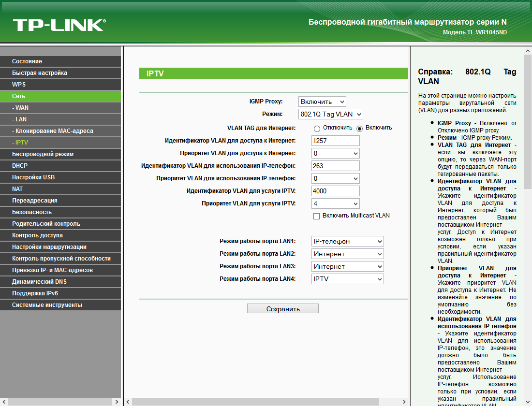Open Поддержка IPv6 section
The image size is (532, 406).
point(60,293)
